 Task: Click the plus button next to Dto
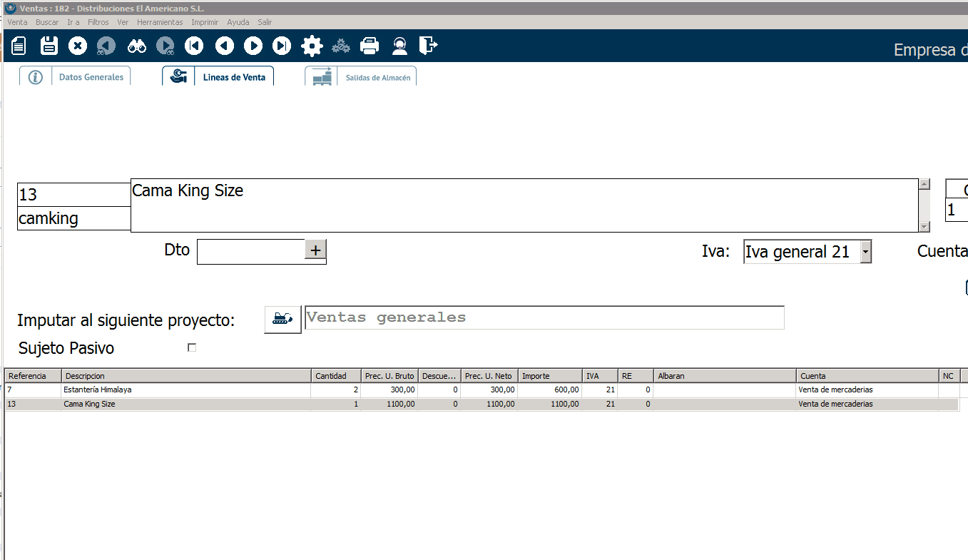click(x=315, y=250)
